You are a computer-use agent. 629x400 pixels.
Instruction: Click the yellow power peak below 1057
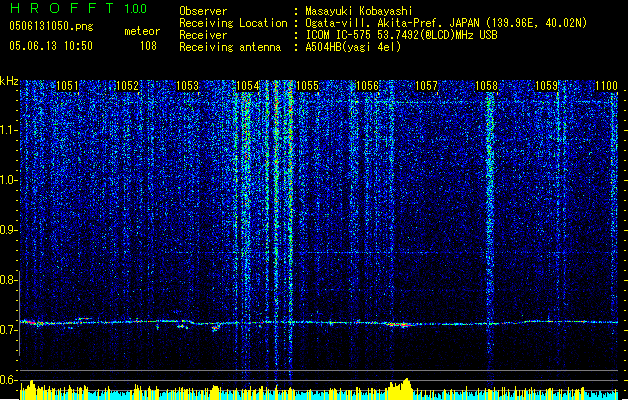(400, 388)
